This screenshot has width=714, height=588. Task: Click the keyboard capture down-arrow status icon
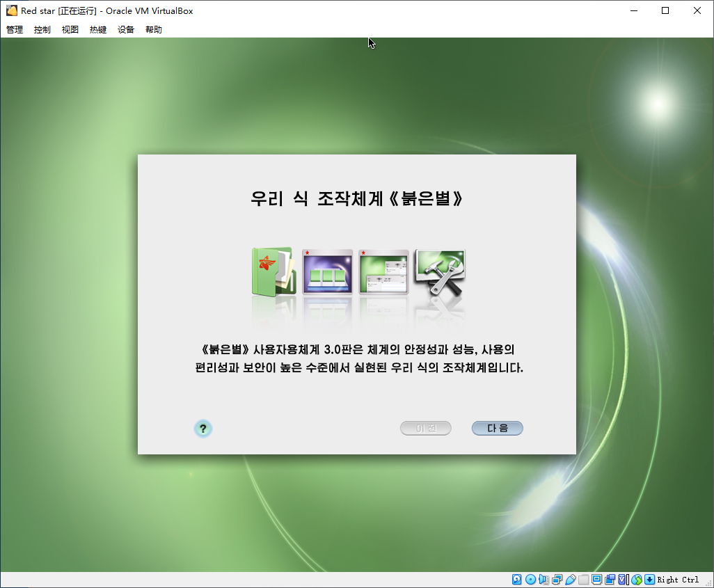click(x=650, y=580)
